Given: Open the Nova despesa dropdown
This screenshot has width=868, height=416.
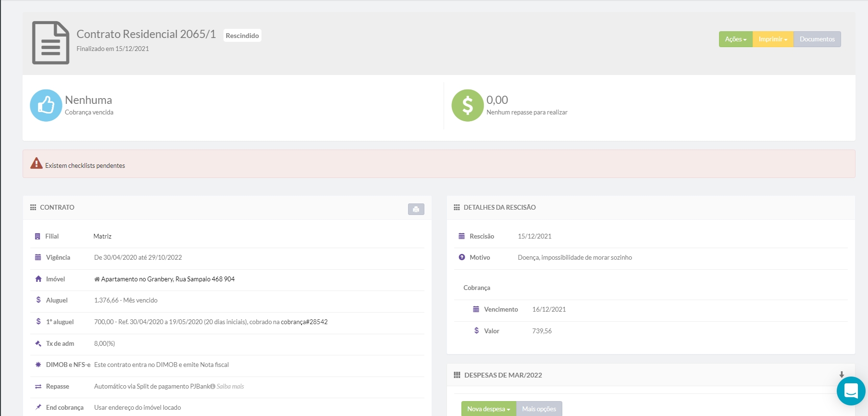Looking at the screenshot, I should [x=488, y=409].
